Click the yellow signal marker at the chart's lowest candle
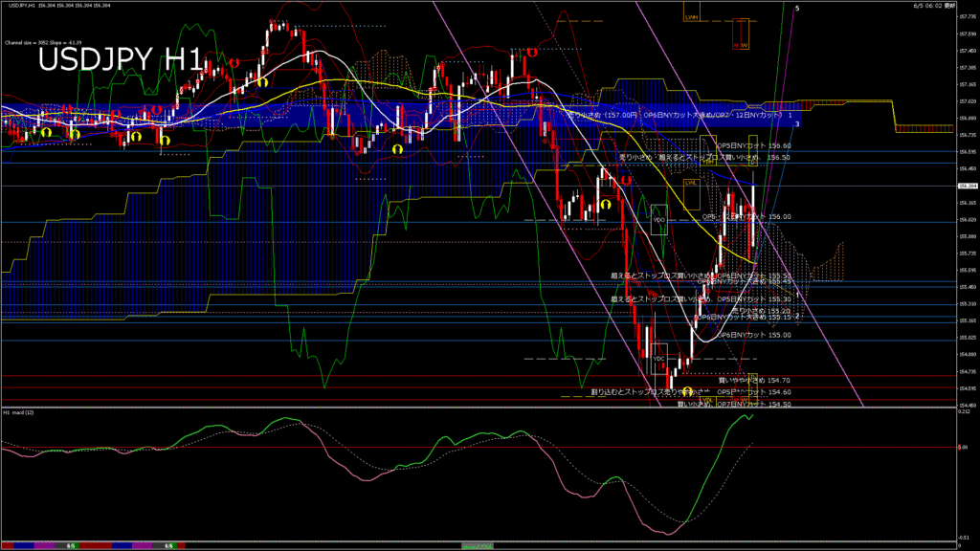Viewport: 980px width, 551px height. 687,392
